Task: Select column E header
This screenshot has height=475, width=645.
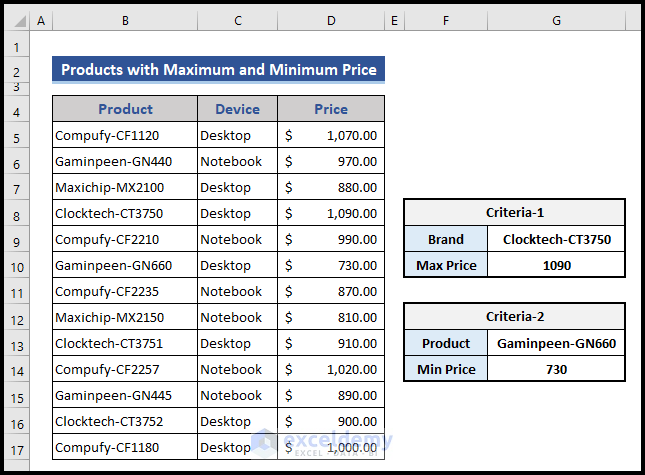Action: 394,21
